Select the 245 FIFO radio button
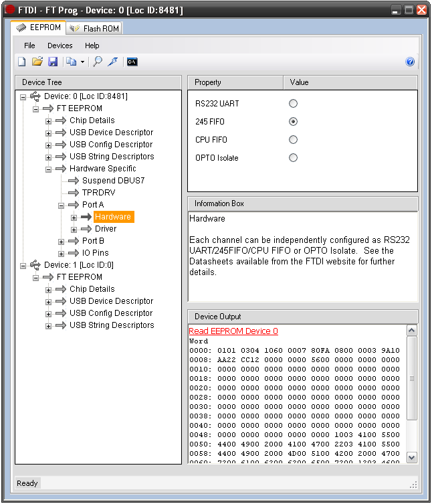Image resolution: width=432 pixels, height=504 pixels. click(x=293, y=122)
